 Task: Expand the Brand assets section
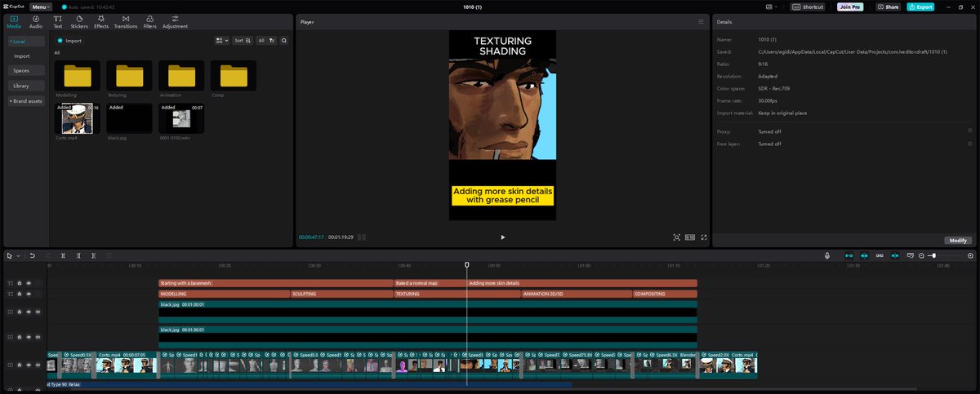point(25,101)
